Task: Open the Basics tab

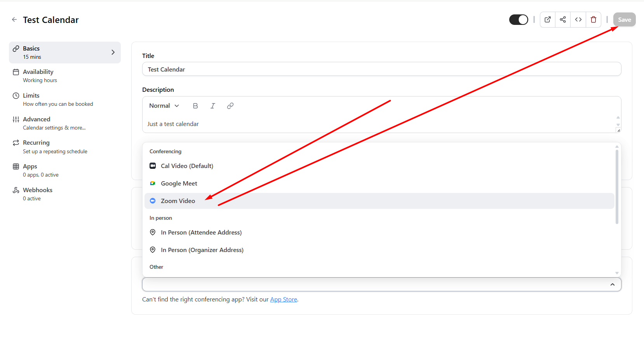Action: 65,53
